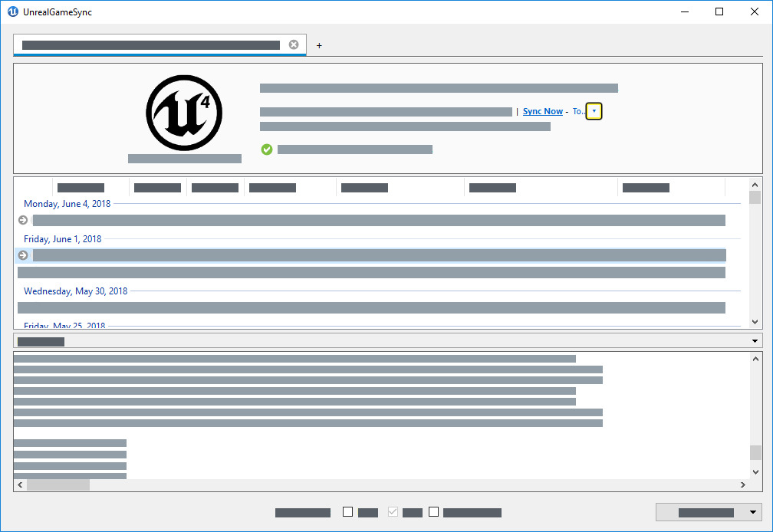Click the UnrealGameSync title bar app icon
The height and width of the screenshot is (532, 773).
(13, 11)
